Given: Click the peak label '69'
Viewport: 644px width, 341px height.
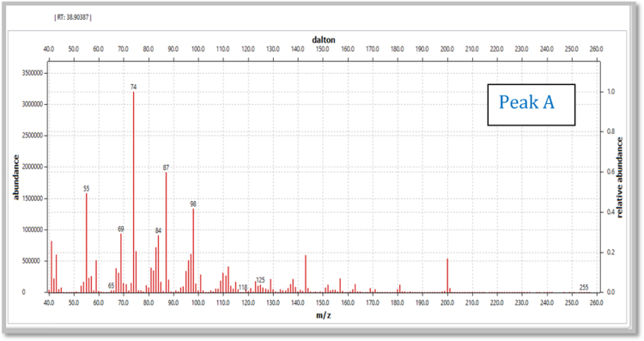Looking at the screenshot, I should (x=121, y=228).
